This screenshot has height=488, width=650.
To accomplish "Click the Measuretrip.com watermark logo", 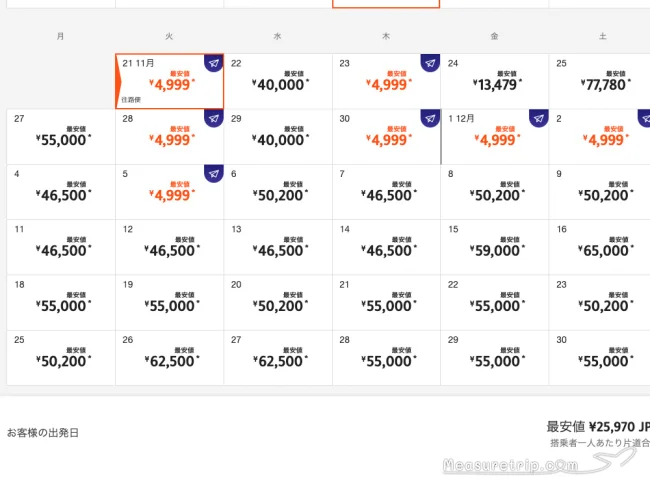I will pos(539,461).
